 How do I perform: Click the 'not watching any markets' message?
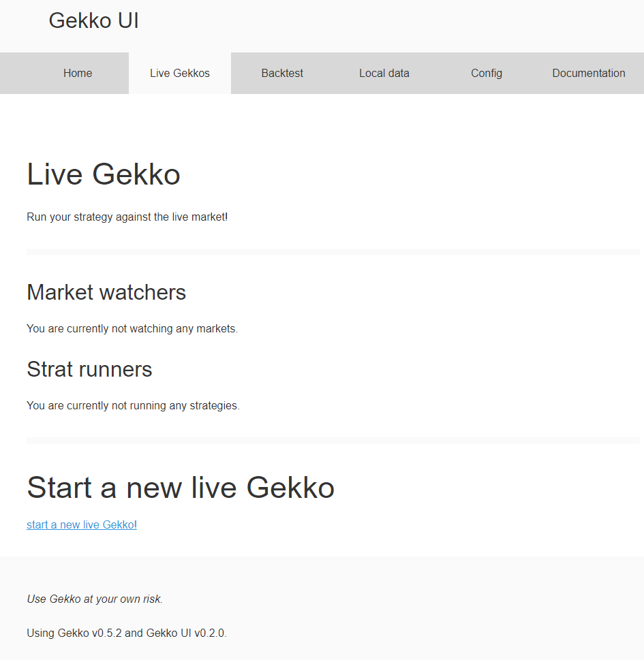click(132, 329)
